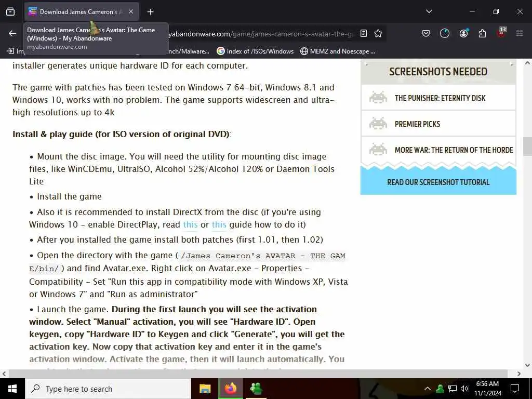The image size is (532, 399).
Task: Go back with the back arrow
Action: 12,33
